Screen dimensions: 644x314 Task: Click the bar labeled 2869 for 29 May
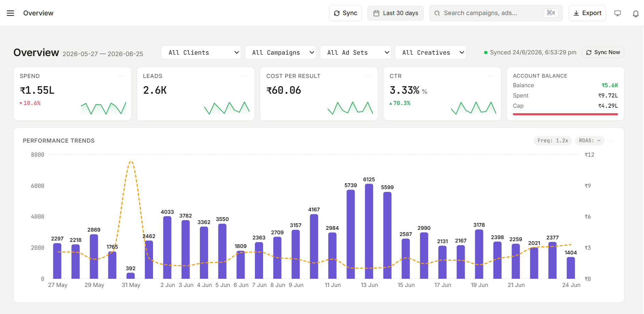tap(94, 257)
